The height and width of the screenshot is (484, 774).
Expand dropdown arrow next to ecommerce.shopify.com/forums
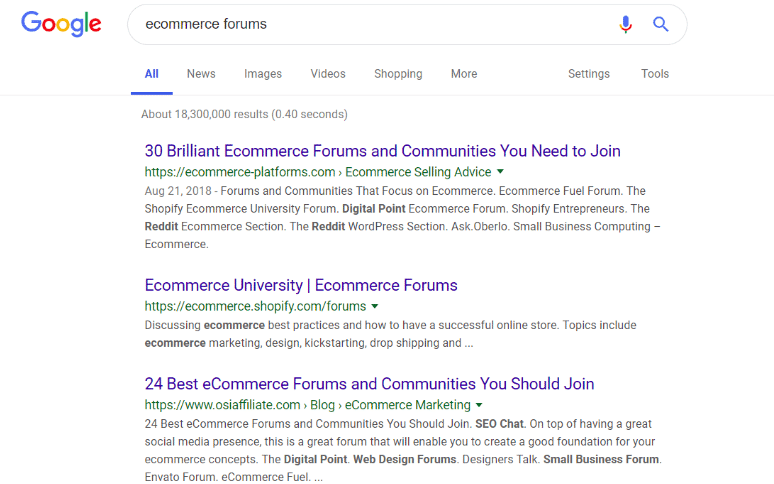[x=375, y=306]
